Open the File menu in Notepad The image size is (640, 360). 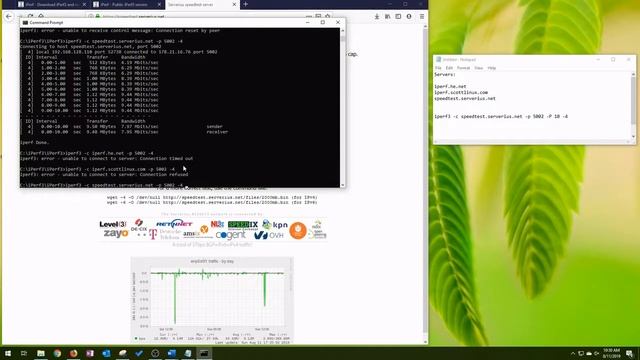pyautogui.click(x=438, y=68)
